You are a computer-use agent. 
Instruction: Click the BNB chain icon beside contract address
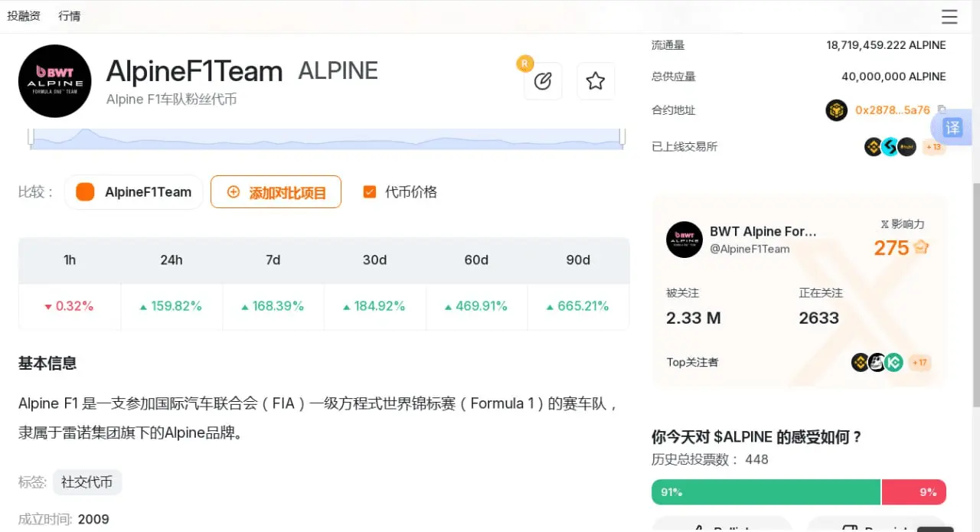pyautogui.click(x=837, y=110)
